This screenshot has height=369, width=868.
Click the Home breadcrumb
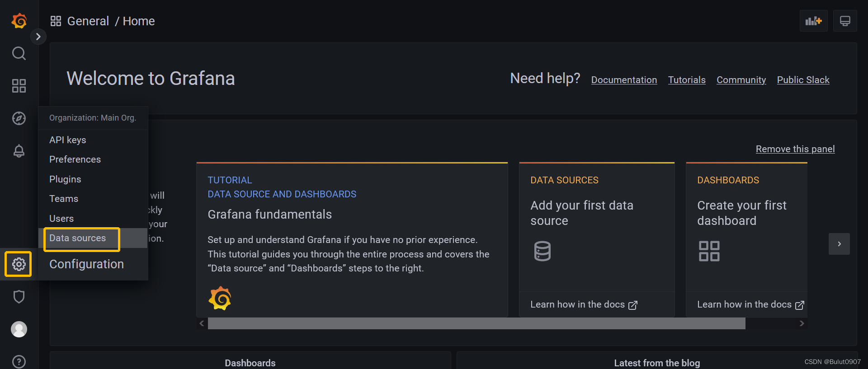click(139, 21)
